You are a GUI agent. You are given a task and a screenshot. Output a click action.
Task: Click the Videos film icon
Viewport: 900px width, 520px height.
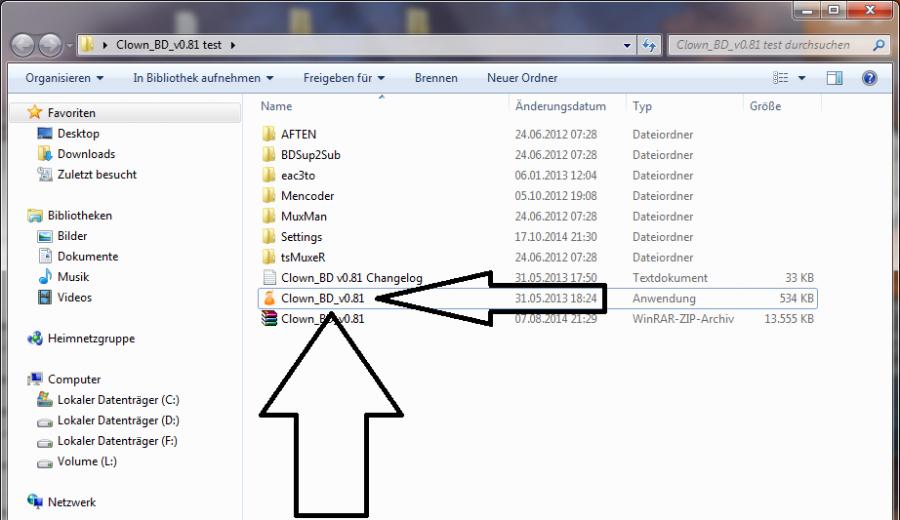(x=45, y=297)
